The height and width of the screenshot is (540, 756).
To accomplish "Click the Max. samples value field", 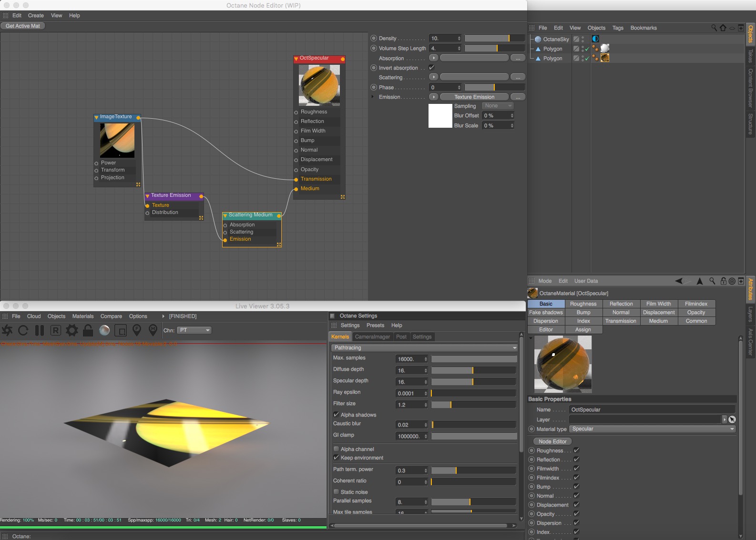I will tap(412, 359).
